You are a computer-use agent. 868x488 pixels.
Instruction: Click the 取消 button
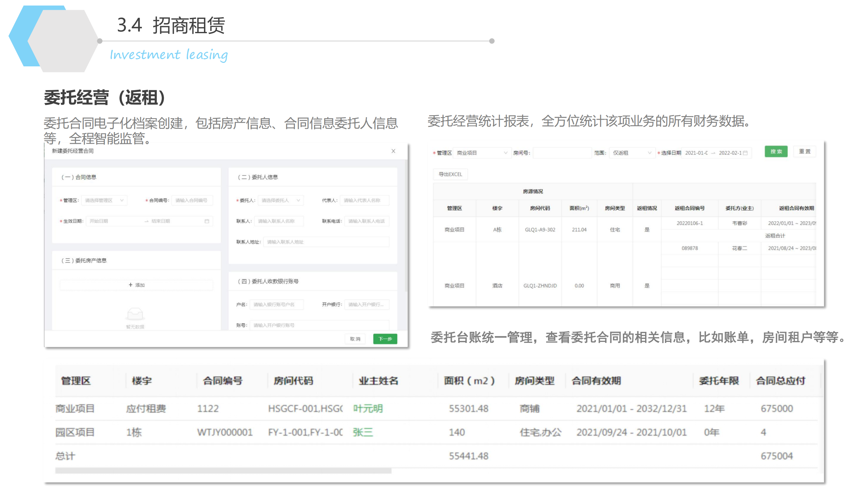355,339
